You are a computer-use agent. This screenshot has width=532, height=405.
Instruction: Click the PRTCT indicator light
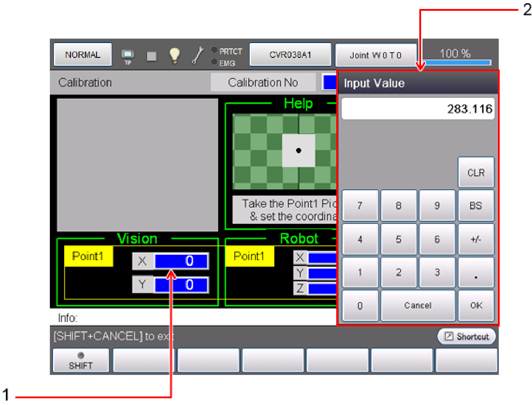point(214,51)
